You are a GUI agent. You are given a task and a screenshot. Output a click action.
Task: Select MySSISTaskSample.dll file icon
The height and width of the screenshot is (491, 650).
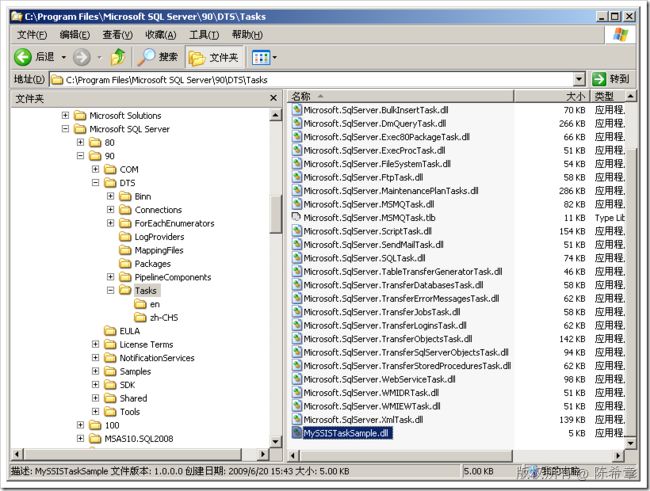click(x=296, y=433)
